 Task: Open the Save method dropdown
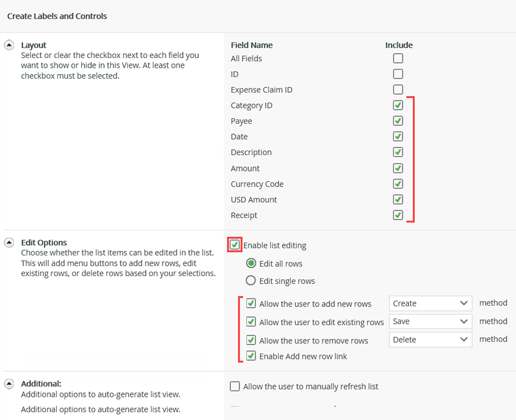click(x=430, y=321)
